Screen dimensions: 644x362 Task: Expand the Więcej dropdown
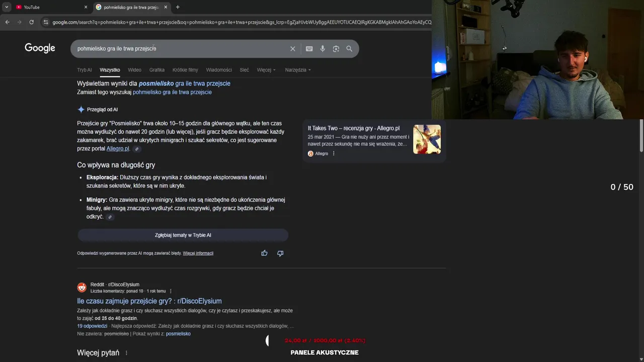point(266,70)
